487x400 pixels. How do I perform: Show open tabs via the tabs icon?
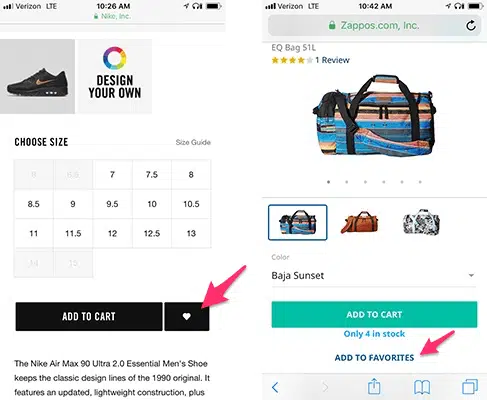pyautogui.click(x=470, y=387)
